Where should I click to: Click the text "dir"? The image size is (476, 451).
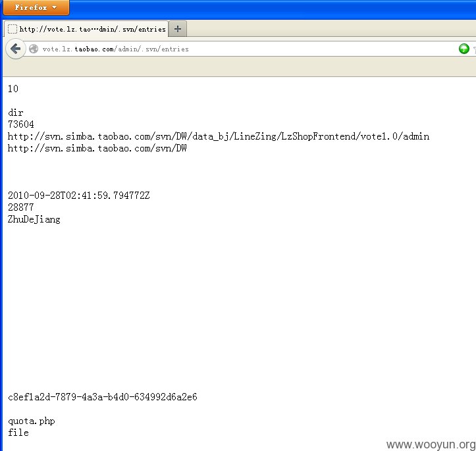[16, 113]
